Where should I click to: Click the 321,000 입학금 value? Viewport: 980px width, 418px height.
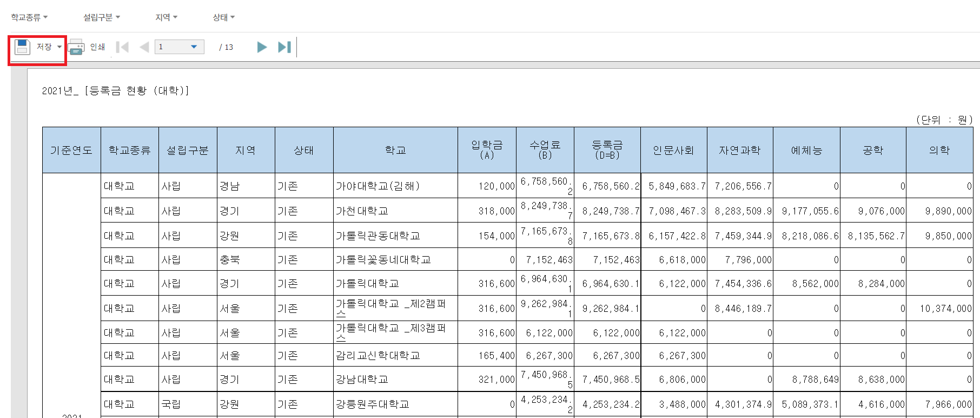coord(496,380)
